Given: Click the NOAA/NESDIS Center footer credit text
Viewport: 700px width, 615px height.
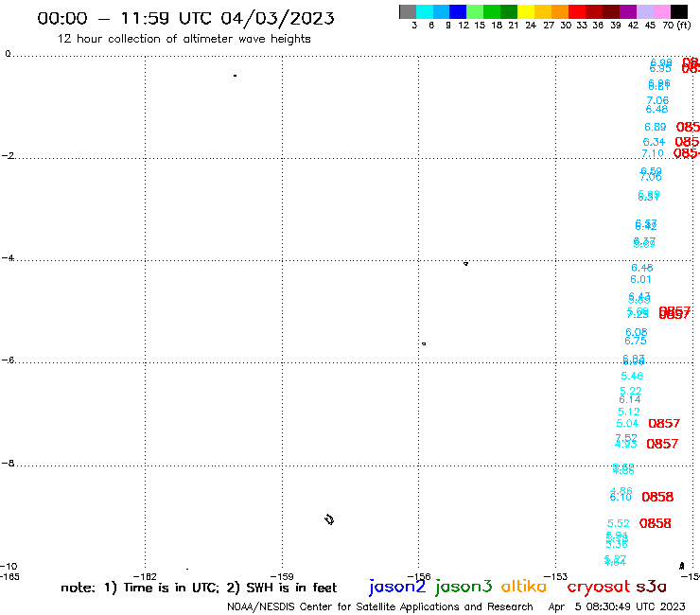Looking at the screenshot, I should (380, 606).
